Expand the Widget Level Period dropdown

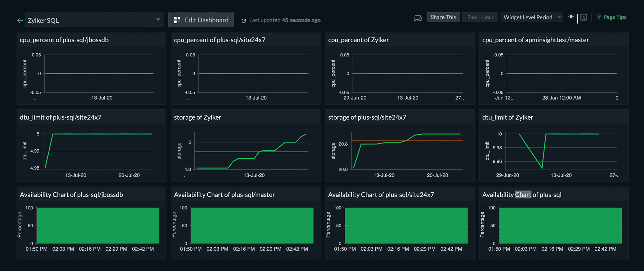pos(531,17)
